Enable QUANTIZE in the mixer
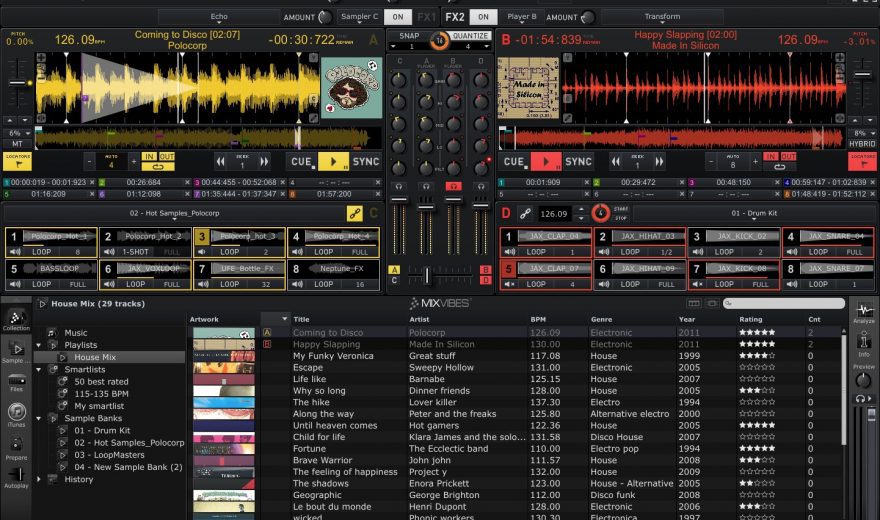 [x=470, y=35]
